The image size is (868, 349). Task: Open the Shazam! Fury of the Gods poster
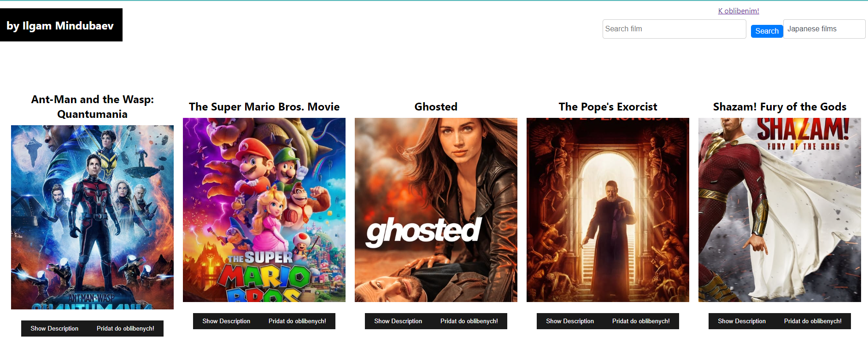tap(780, 210)
